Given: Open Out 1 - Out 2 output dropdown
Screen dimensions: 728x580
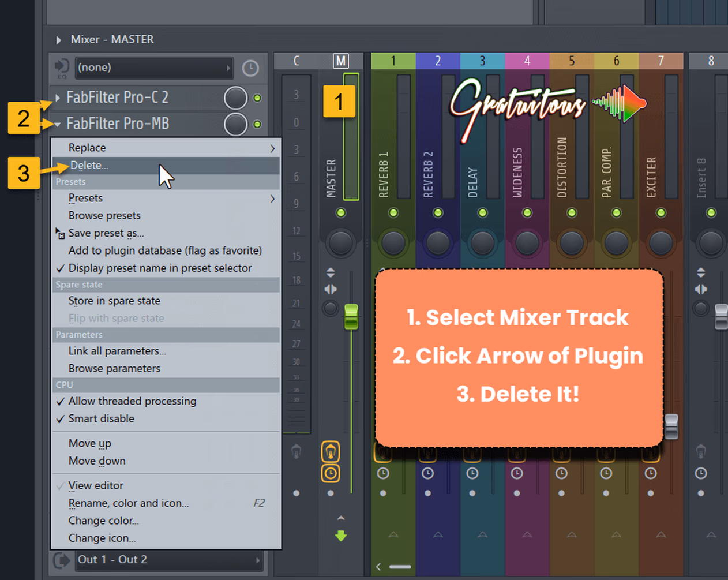Looking at the screenshot, I should click(169, 560).
